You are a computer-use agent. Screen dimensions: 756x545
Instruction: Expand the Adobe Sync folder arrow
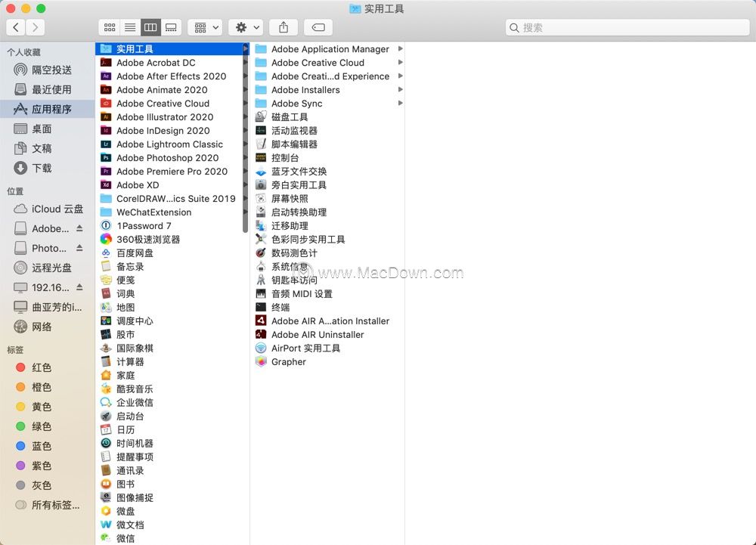point(400,103)
